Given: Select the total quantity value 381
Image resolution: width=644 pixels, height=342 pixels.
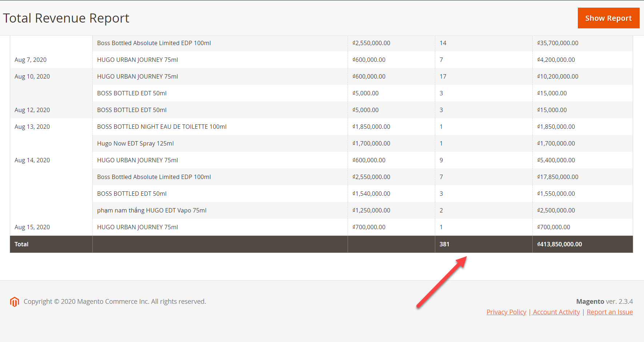Looking at the screenshot, I should [444, 244].
